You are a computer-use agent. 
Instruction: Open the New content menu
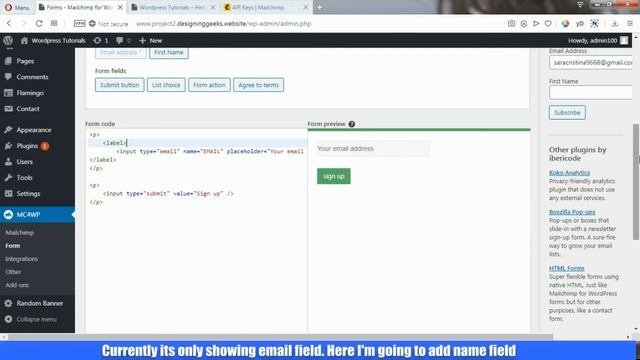click(151, 40)
